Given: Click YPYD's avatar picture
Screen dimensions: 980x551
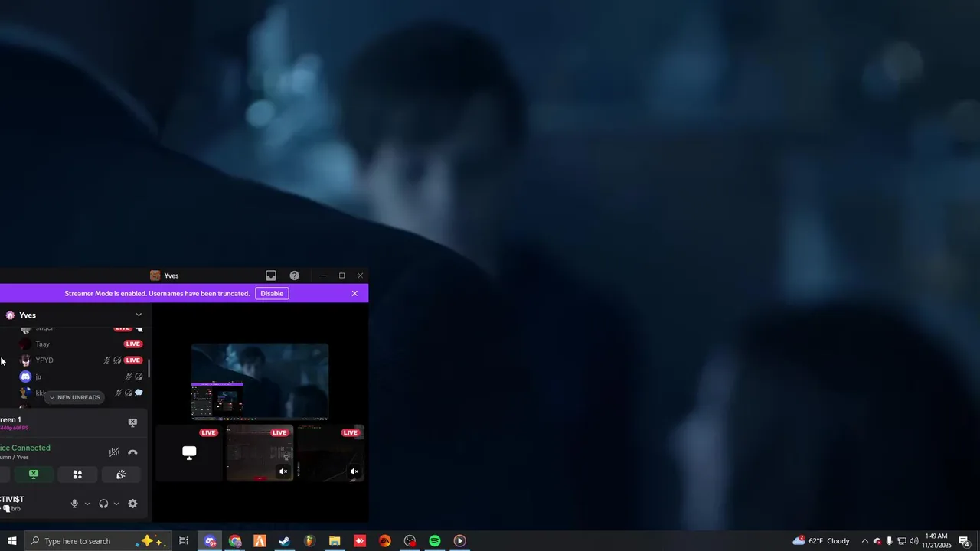Looking at the screenshot, I should pos(25,360).
